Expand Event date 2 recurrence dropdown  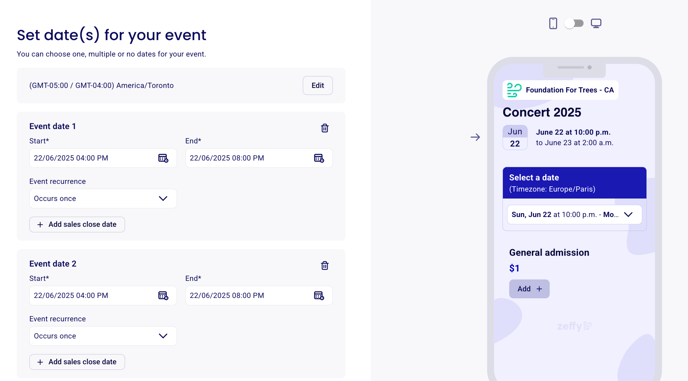tap(103, 336)
